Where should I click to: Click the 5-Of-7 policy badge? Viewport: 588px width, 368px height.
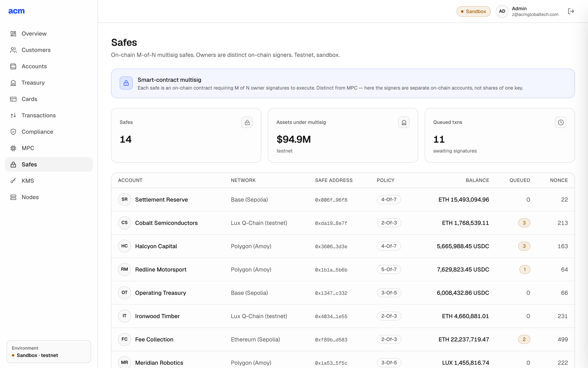pyautogui.click(x=389, y=269)
